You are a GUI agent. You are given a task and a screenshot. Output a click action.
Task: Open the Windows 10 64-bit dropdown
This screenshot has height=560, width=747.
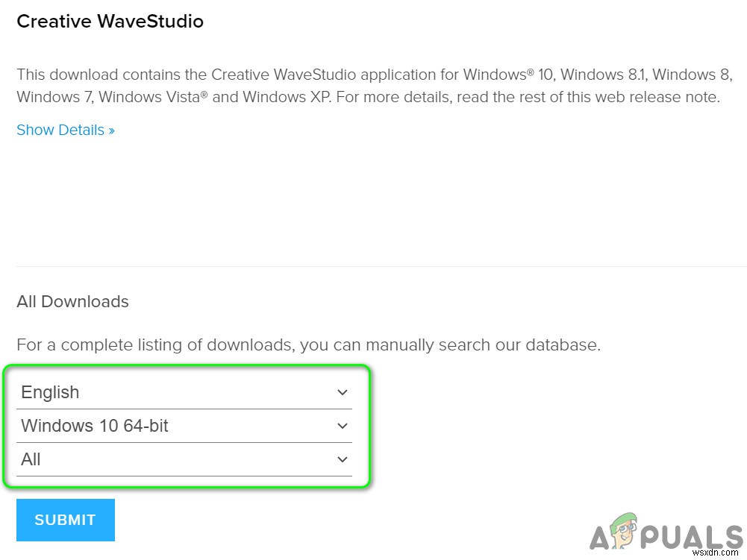coord(184,426)
